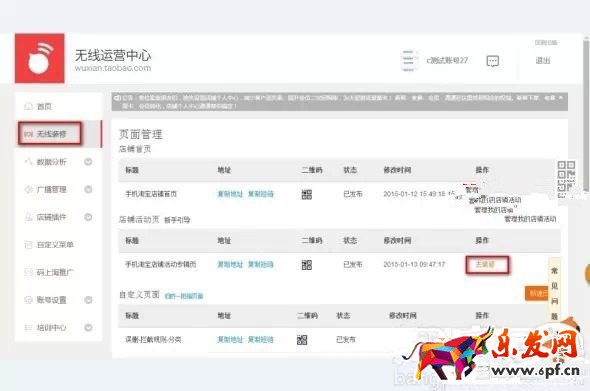Screen dimensions: 590x391
Task: Expand the 店铺插件 sidebar section arrow
Action: tap(88, 217)
